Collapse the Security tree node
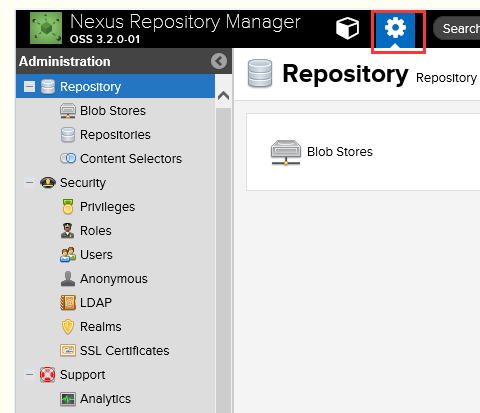480x413 pixels. [x=29, y=183]
